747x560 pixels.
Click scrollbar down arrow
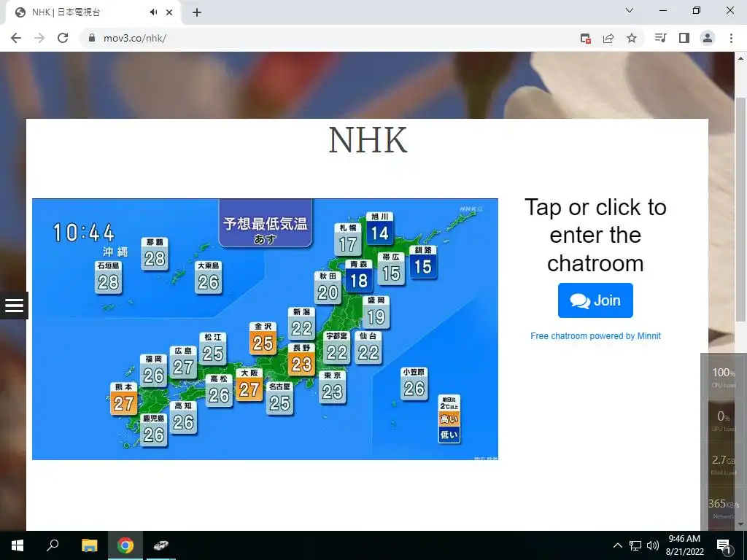point(740,524)
